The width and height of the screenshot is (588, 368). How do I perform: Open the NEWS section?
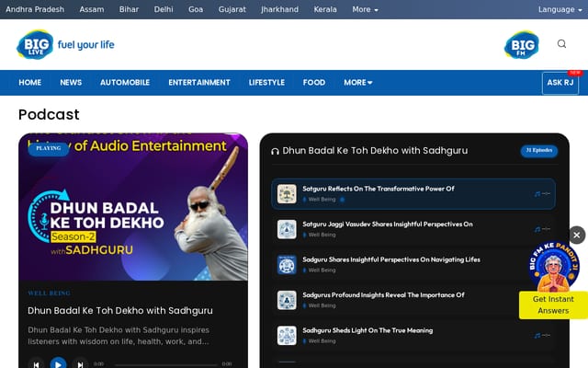coord(71,83)
